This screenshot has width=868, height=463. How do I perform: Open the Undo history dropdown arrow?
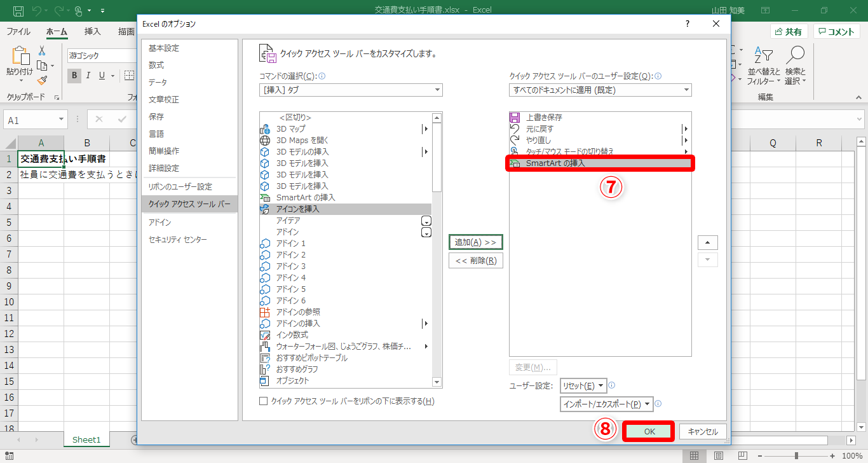pos(46,11)
